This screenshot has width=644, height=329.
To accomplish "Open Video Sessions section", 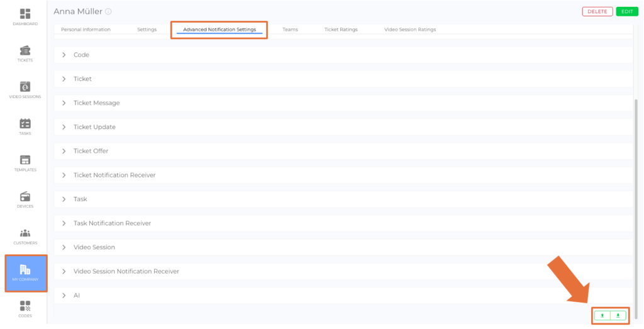I will [x=25, y=90].
